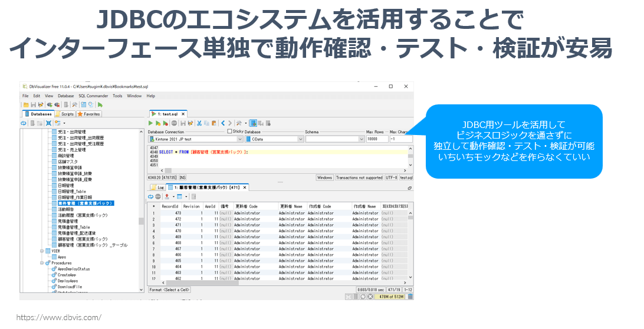The image size is (644, 329).
Task: Click the Export red arrow icon in result toolbar
Action: tap(167, 197)
